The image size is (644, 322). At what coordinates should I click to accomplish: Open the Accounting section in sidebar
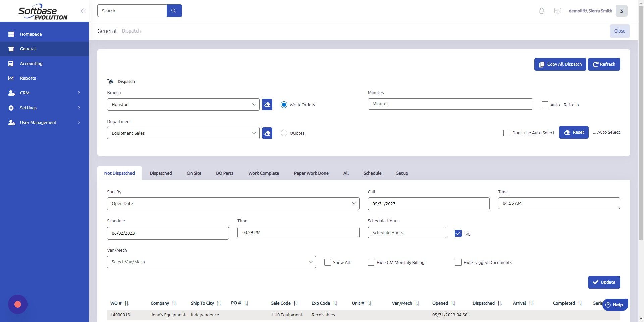pos(31,63)
